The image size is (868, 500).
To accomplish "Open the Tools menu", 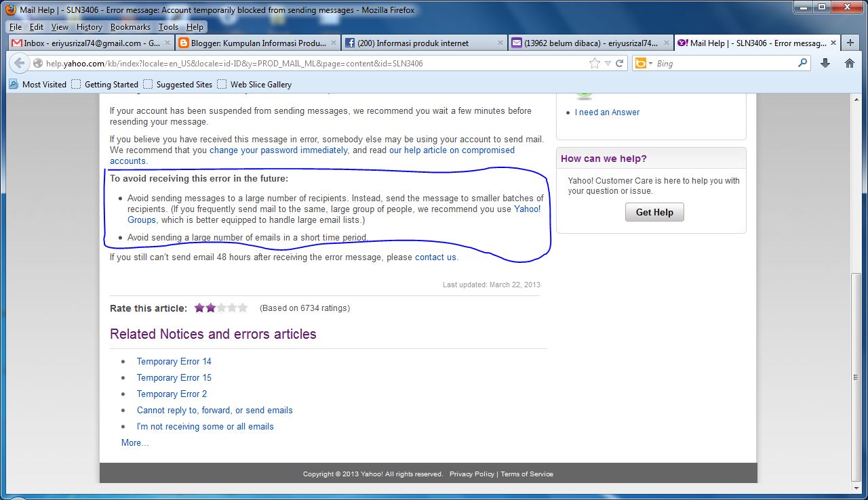I will coord(168,27).
